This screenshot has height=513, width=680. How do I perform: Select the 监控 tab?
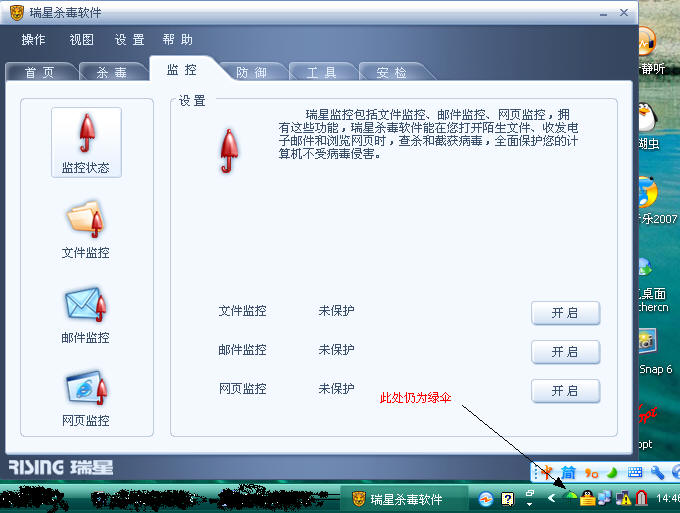tap(182, 69)
